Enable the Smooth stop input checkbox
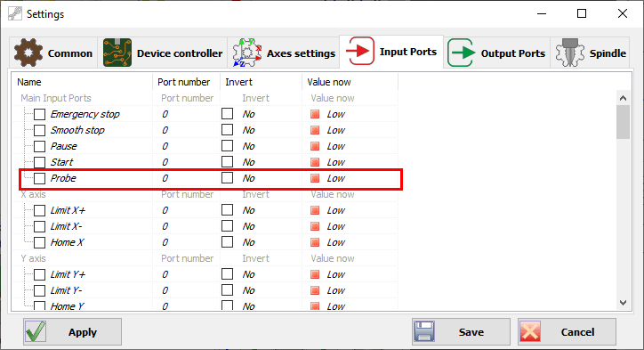This screenshot has height=350, width=644. [x=39, y=130]
